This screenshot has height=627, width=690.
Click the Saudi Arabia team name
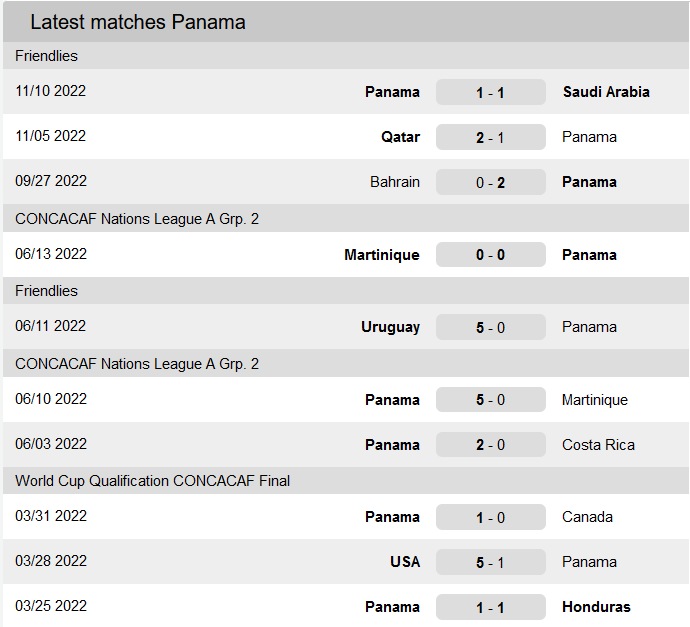606,92
